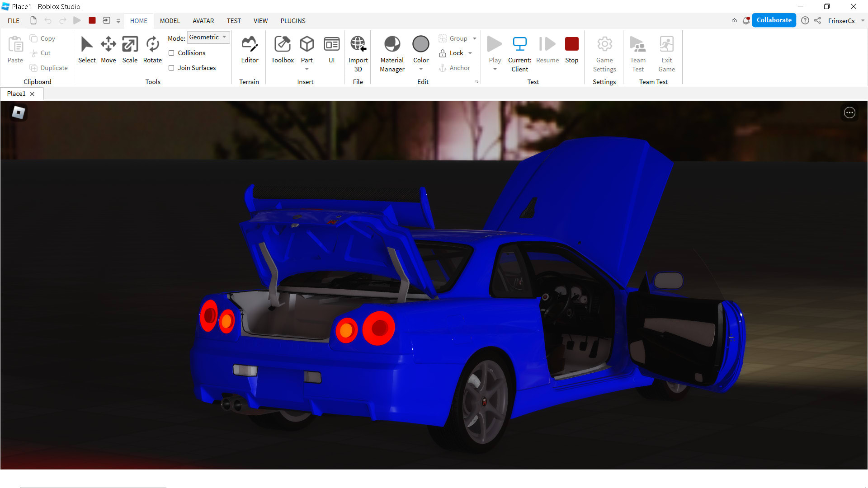Enable the Collisions checkbox
Image resolution: width=868 pixels, height=488 pixels.
click(171, 53)
